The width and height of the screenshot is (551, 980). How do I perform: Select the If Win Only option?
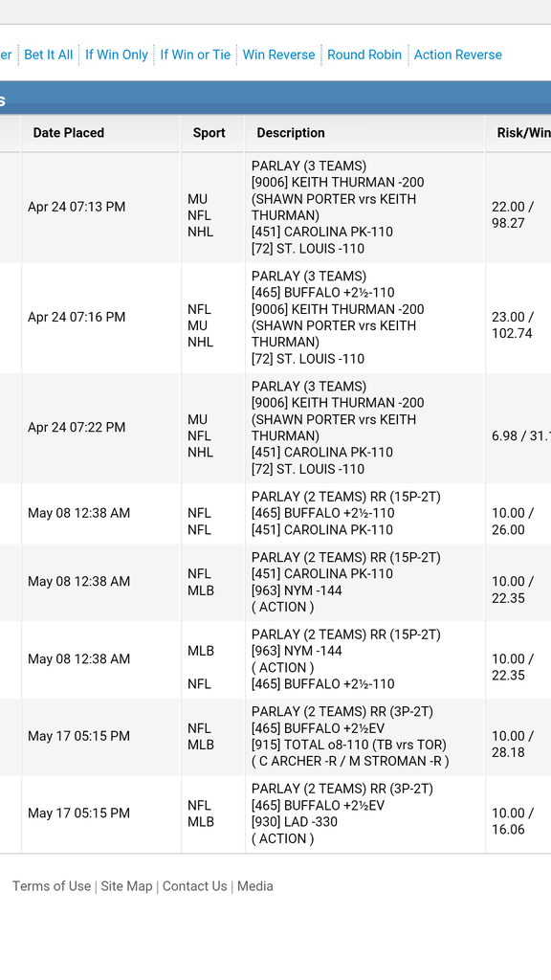click(116, 55)
